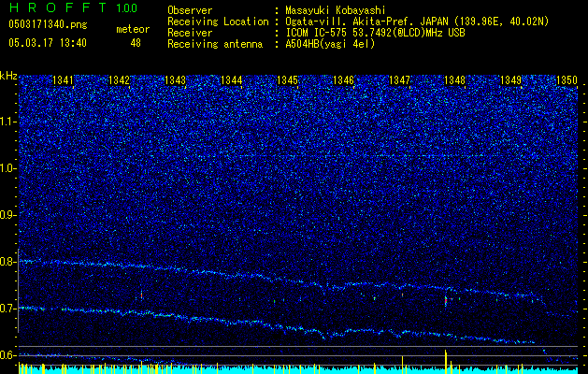Click the 0.6 kHz frequency tick label
The width and height of the screenshot is (588, 374).
tap(8, 355)
